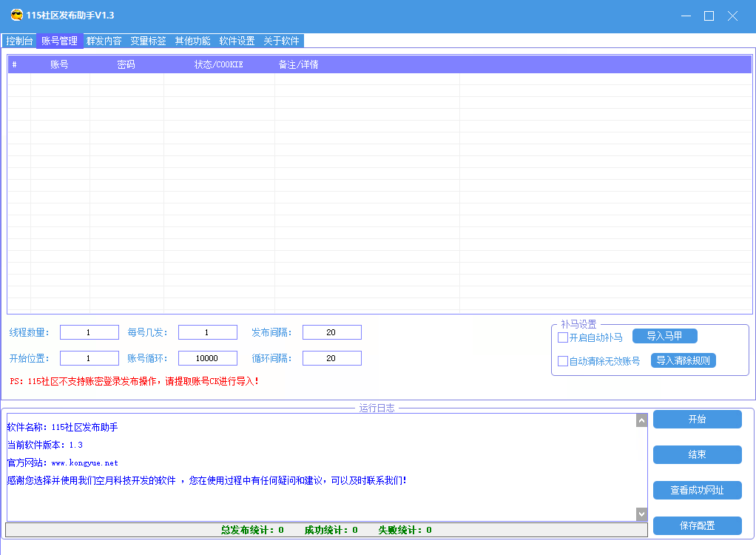Click the 每号几发 input field
The image size is (756, 555).
pyautogui.click(x=208, y=332)
